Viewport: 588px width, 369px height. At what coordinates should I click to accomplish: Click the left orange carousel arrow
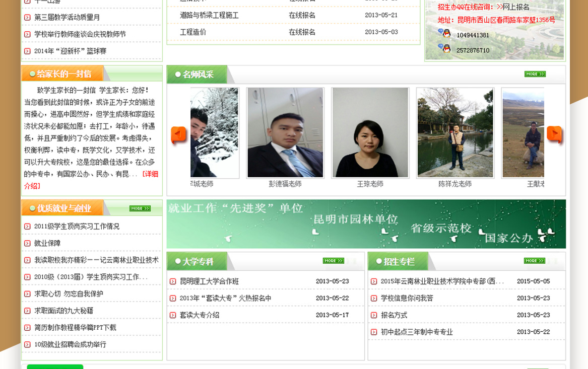click(x=178, y=135)
